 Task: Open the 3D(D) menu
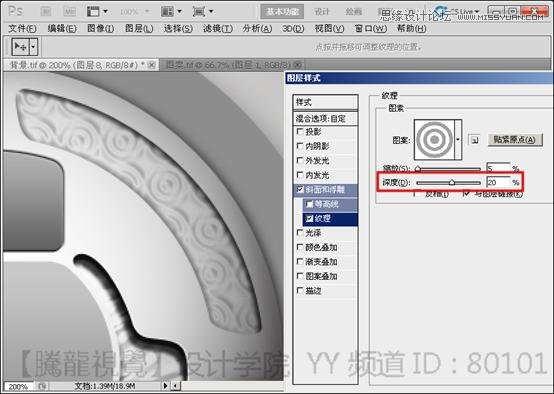[293, 29]
